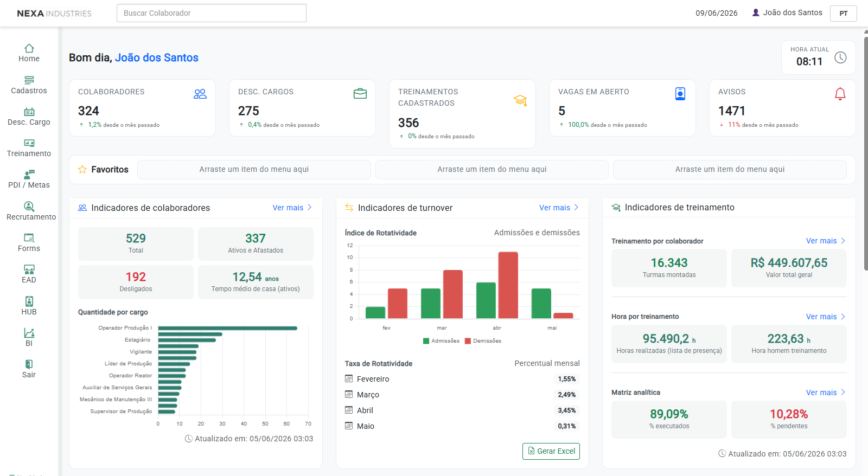Image resolution: width=868 pixels, height=476 pixels.
Task: Open the Cadastros sidebar icon
Action: [x=29, y=80]
